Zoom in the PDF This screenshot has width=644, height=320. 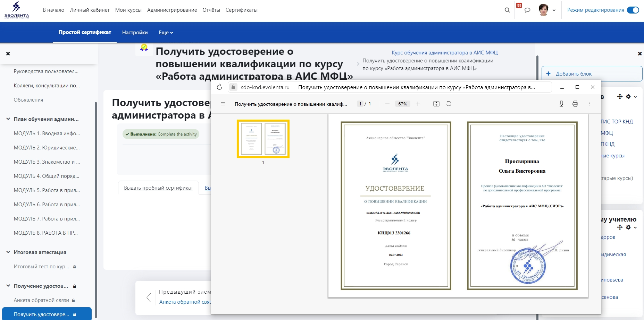pos(418,104)
